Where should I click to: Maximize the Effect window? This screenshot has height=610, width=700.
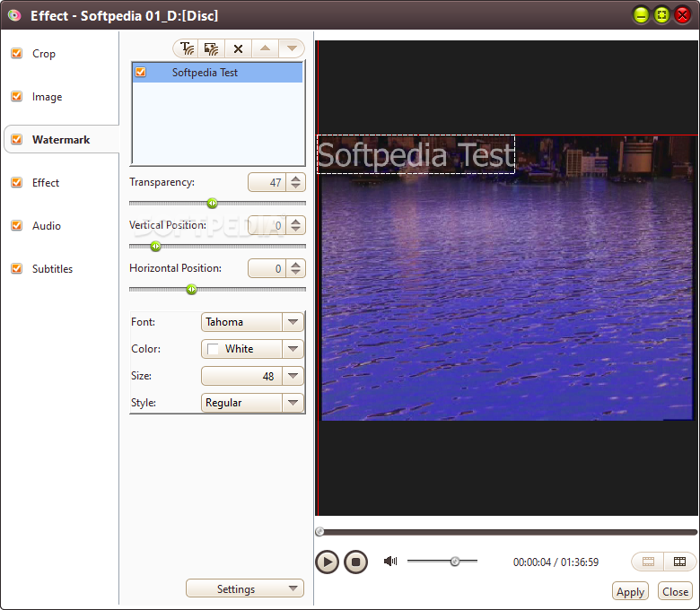pos(661,15)
